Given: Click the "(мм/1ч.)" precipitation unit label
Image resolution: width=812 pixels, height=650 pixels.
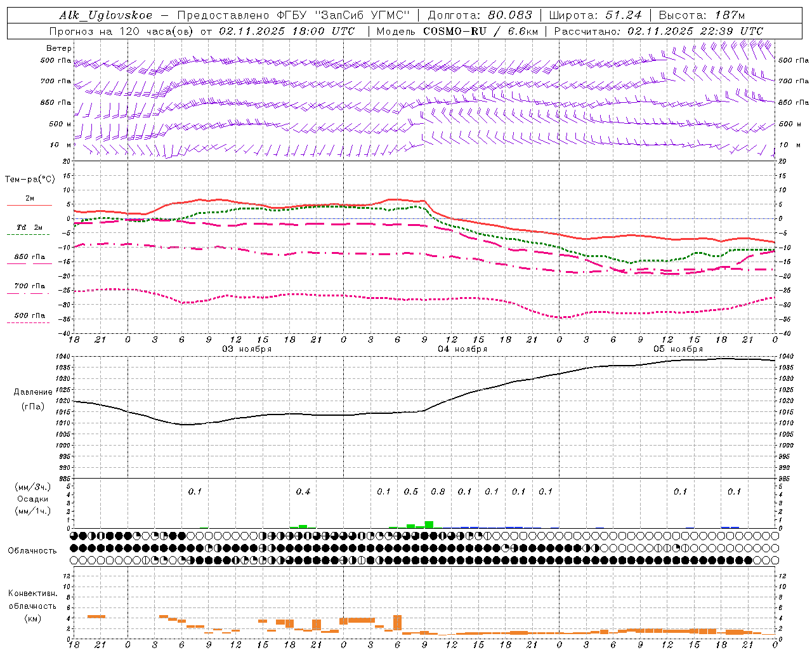Looking at the screenshot, I should pos(33,511).
